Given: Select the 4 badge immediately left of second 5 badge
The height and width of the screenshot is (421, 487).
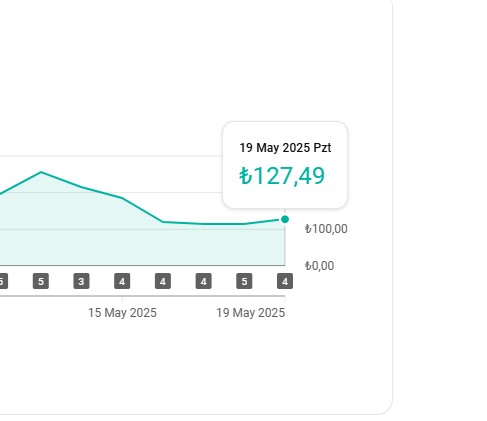Looking at the screenshot, I should [204, 281].
